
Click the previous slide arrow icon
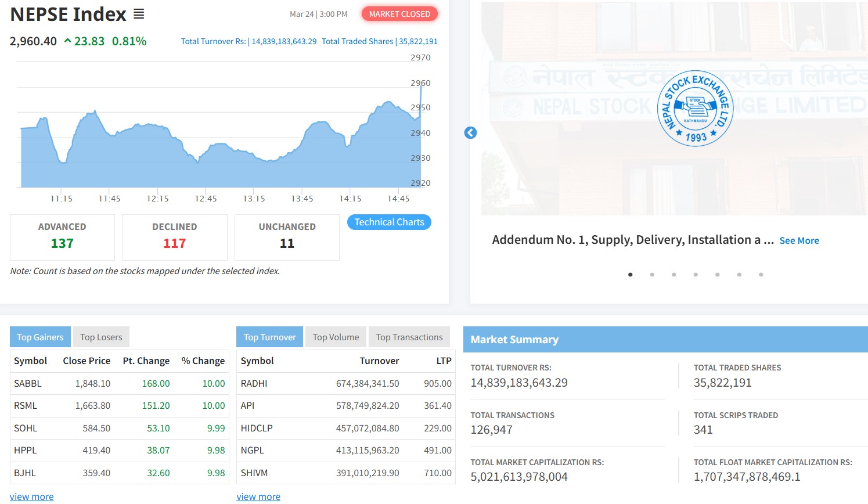click(x=470, y=133)
